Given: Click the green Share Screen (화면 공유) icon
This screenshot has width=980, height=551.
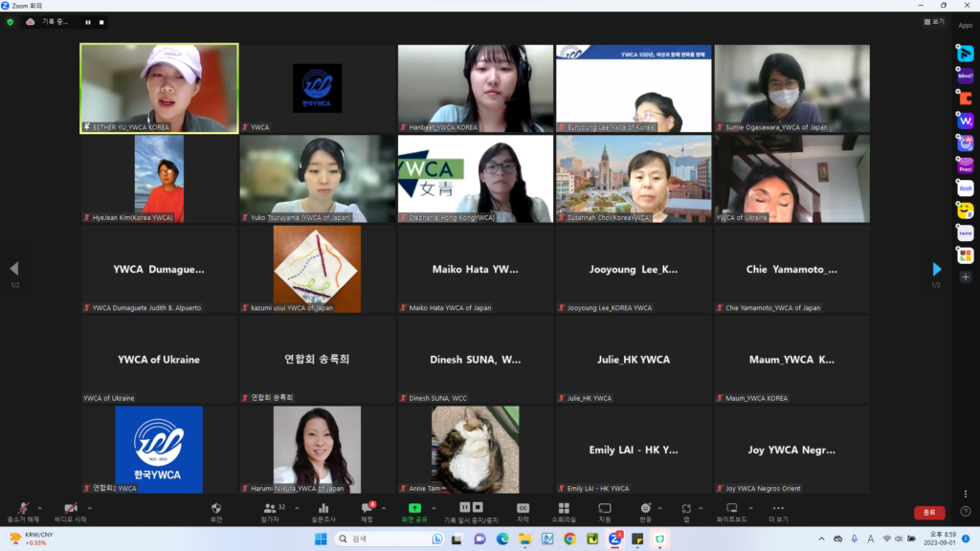Looking at the screenshot, I should (x=414, y=511).
